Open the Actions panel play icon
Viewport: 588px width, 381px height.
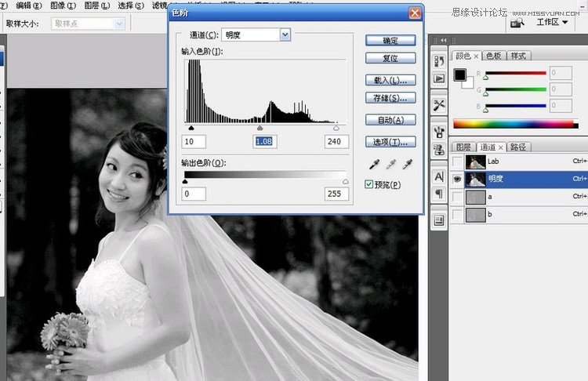[x=439, y=78]
